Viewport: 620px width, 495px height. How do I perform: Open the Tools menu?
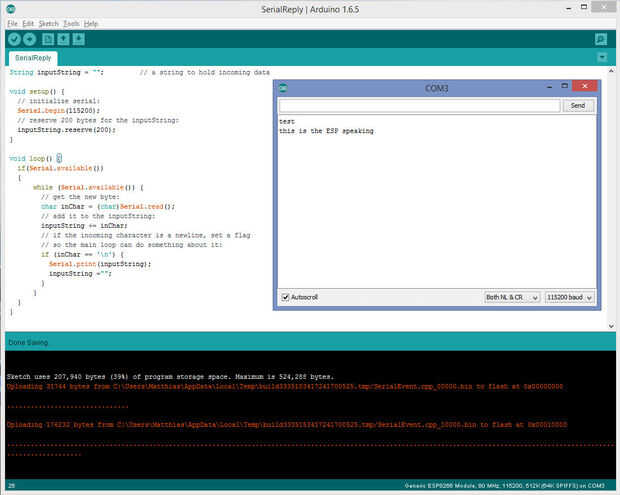pyautogui.click(x=72, y=24)
